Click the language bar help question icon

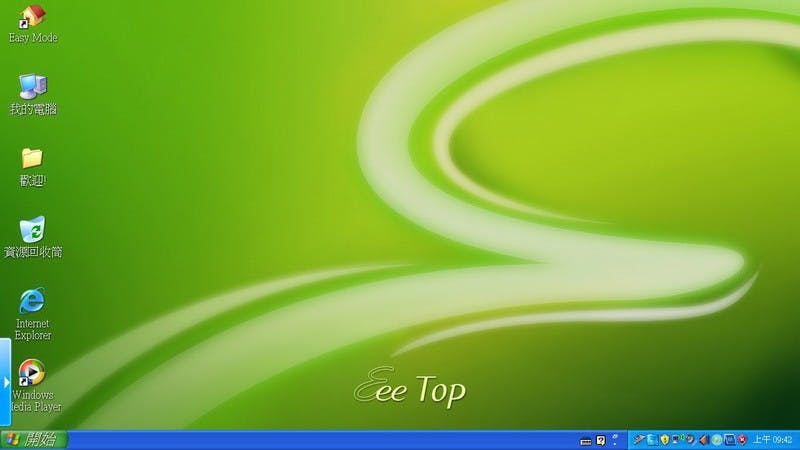point(601,440)
